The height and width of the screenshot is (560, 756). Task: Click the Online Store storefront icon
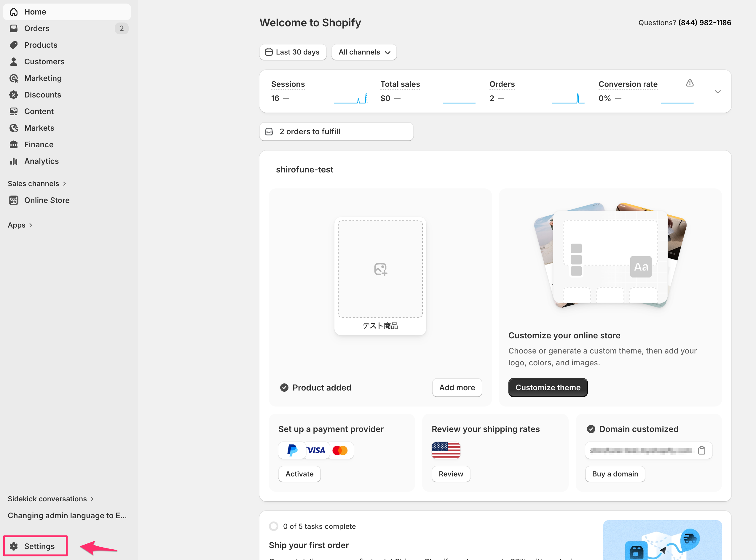(x=14, y=200)
